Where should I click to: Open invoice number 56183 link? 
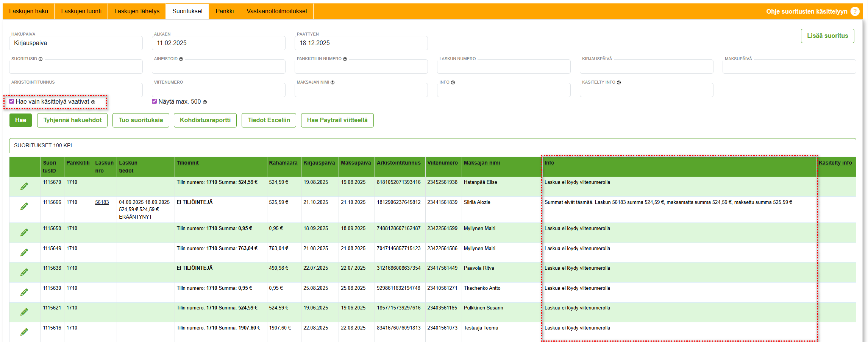(102, 202)
